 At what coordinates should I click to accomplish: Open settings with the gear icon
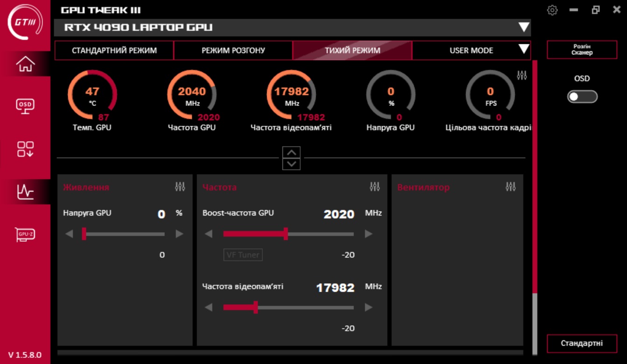(552, 10)
